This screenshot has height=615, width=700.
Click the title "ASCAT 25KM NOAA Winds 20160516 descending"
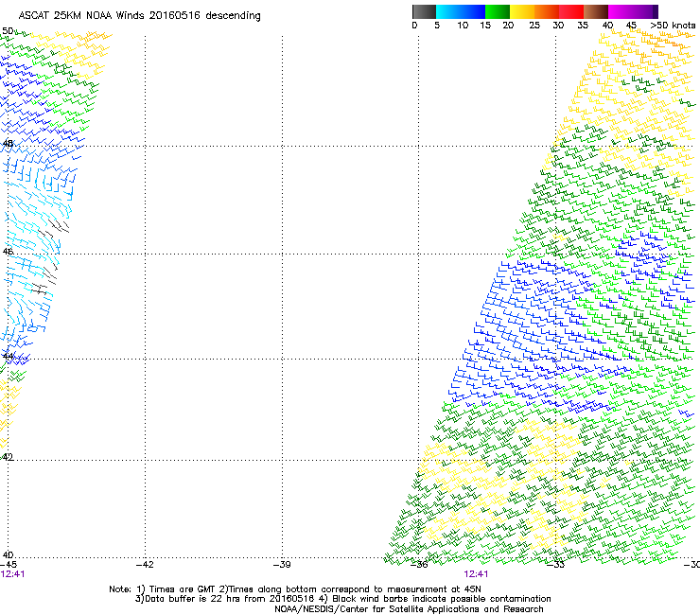(139, 15)
